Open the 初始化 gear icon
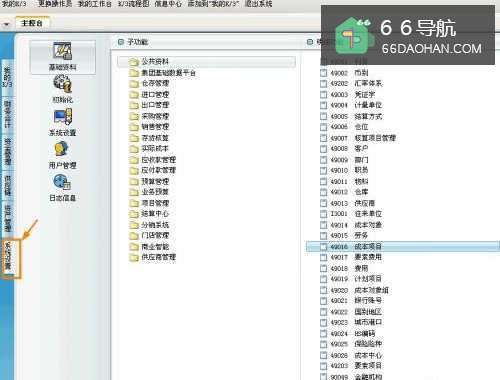The width and height of the screenshot is (500, 380). pos(62,83)
